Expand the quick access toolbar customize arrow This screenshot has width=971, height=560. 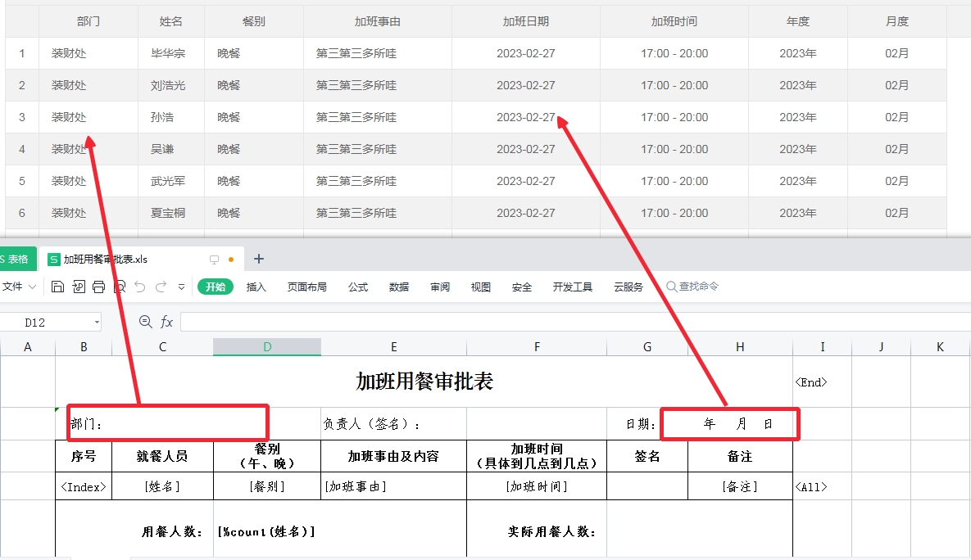[181, 287]
